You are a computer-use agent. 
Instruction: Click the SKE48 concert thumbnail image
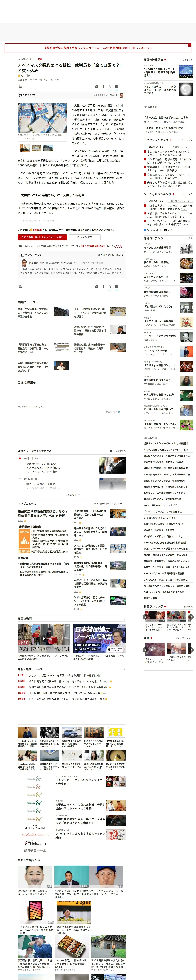tap(186, 71)
